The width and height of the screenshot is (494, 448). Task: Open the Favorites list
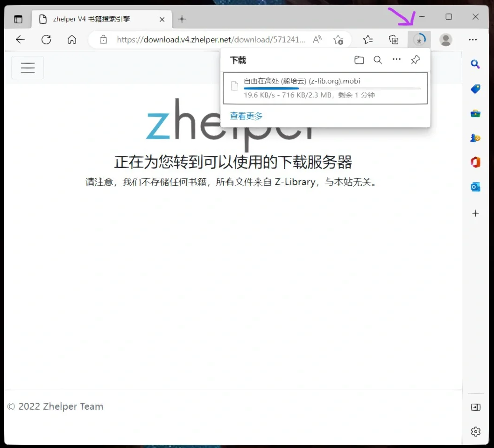click(367, 40)
